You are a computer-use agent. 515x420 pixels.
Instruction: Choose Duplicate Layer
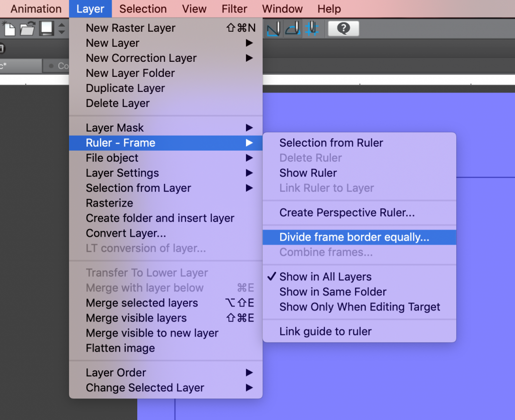(x=166, y=88)
